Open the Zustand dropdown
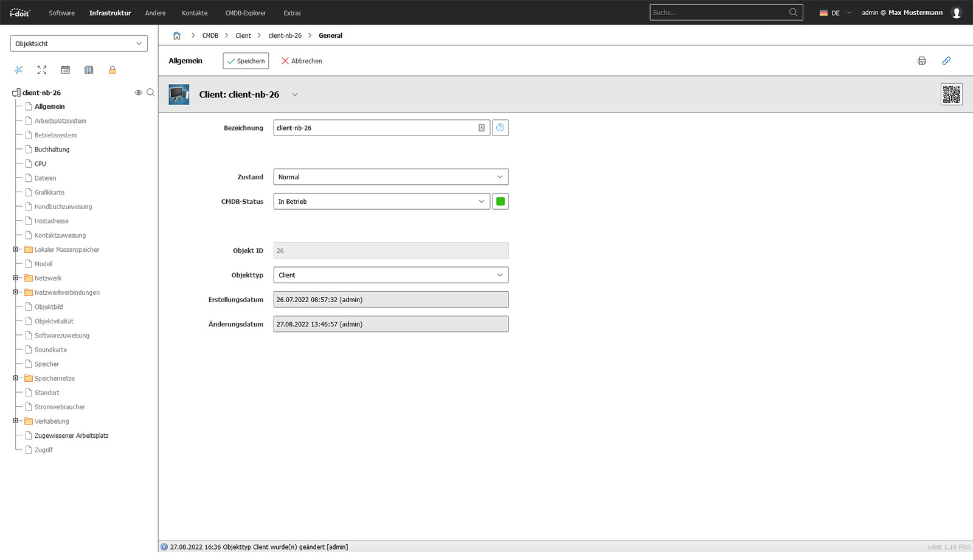 pyautogui.click(x=390, y=178)
